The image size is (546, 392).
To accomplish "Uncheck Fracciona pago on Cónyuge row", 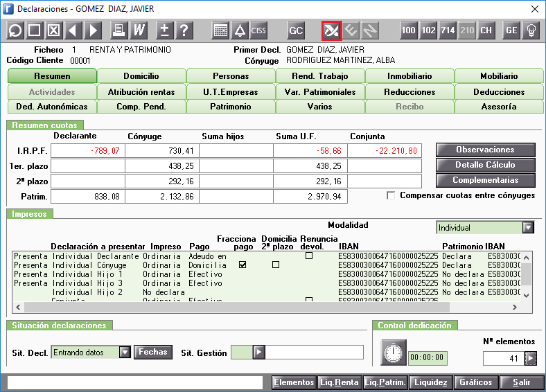I will 243,265.
